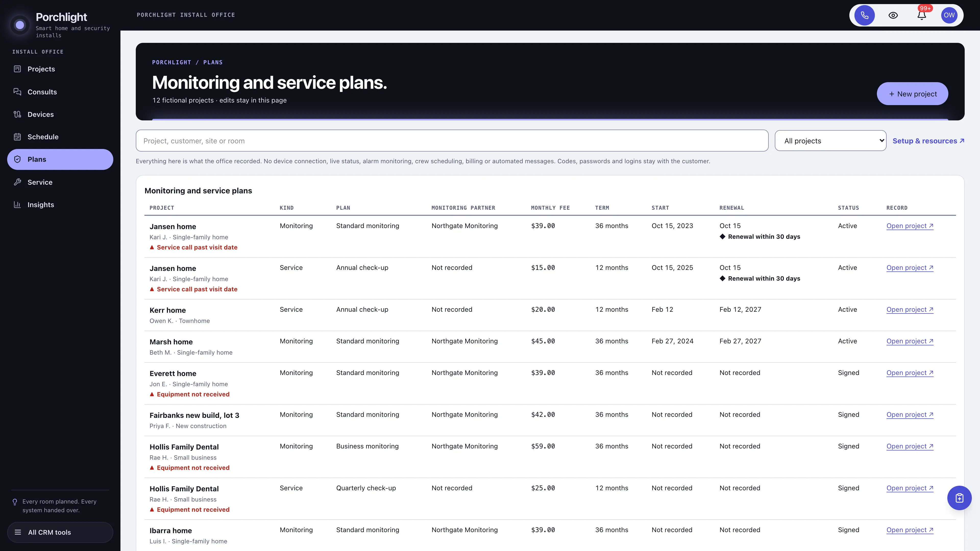
Task: Open project for Marsh home
Action: tap(910, 341)
